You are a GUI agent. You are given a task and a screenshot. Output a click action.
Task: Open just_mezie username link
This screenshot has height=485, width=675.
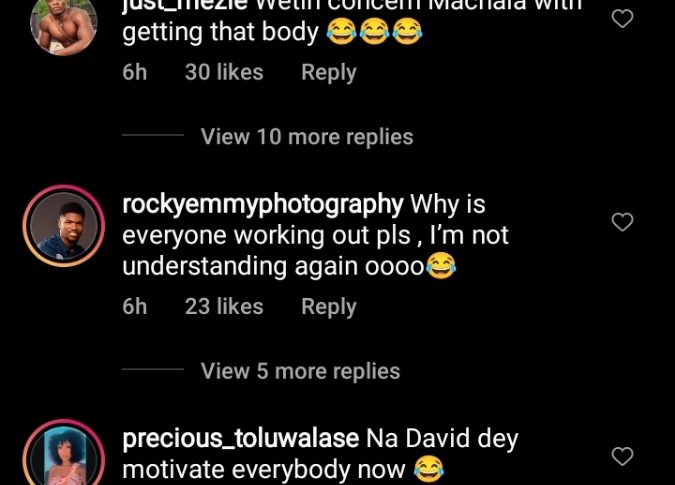point(184,5)
